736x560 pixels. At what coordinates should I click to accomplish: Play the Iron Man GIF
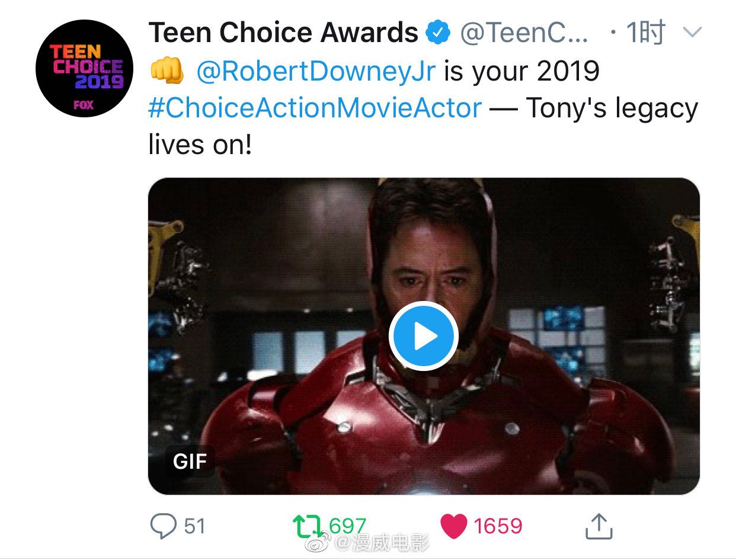click(x=423, y=336)
